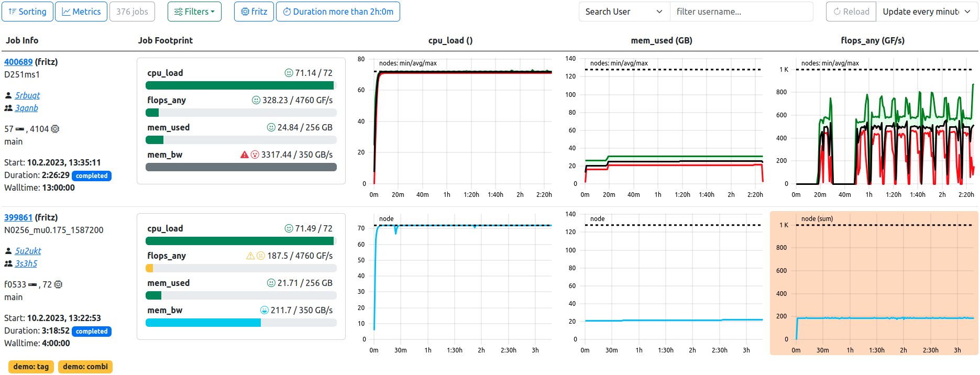Click the CPU core icon next to 4104
Viewport: 980px width, 375px height.
55,129
